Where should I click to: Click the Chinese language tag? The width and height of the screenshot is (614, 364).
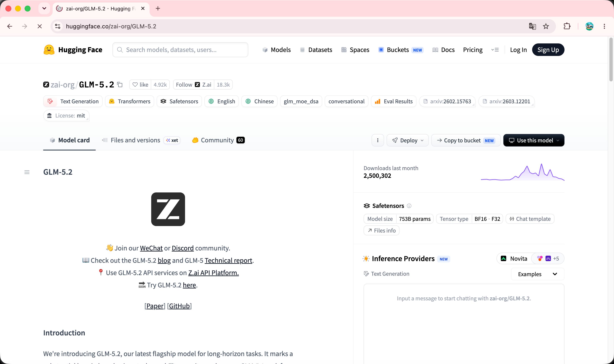259,101
